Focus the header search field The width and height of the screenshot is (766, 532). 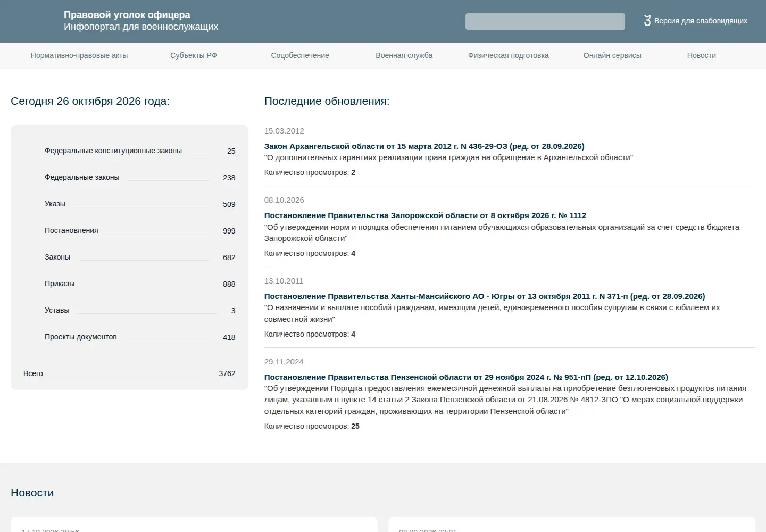tap(545, 21)
